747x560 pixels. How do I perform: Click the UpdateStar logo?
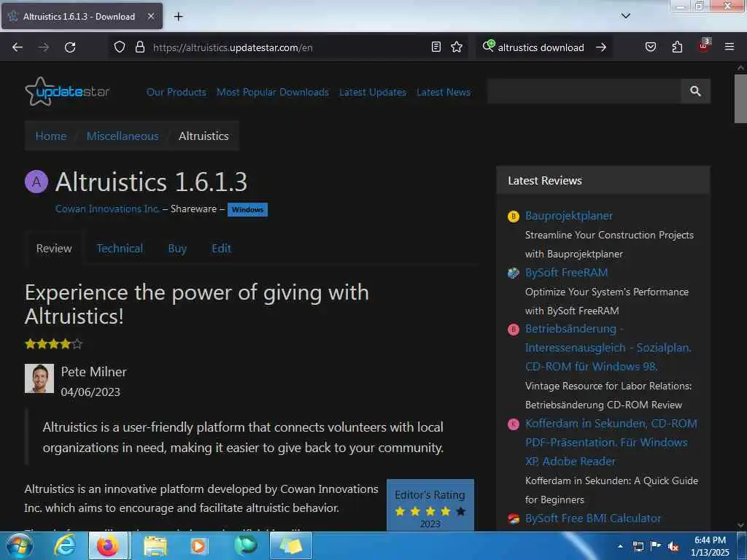click(x=67, y=91)
